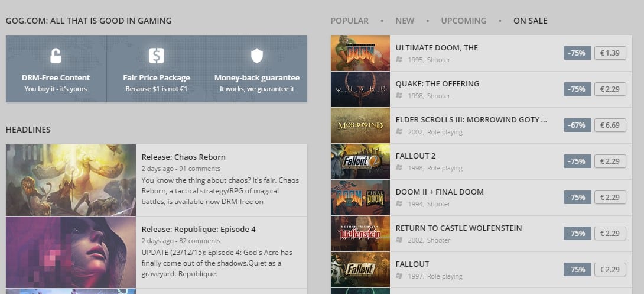Open the Upcoming games tab
644x294 pixels.
tap(464, 21)
